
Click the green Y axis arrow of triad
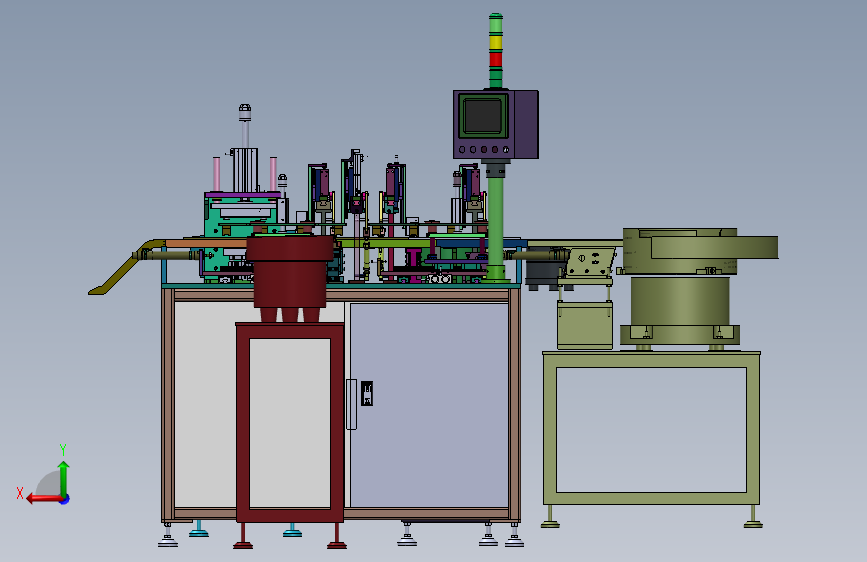coord(64,478)
